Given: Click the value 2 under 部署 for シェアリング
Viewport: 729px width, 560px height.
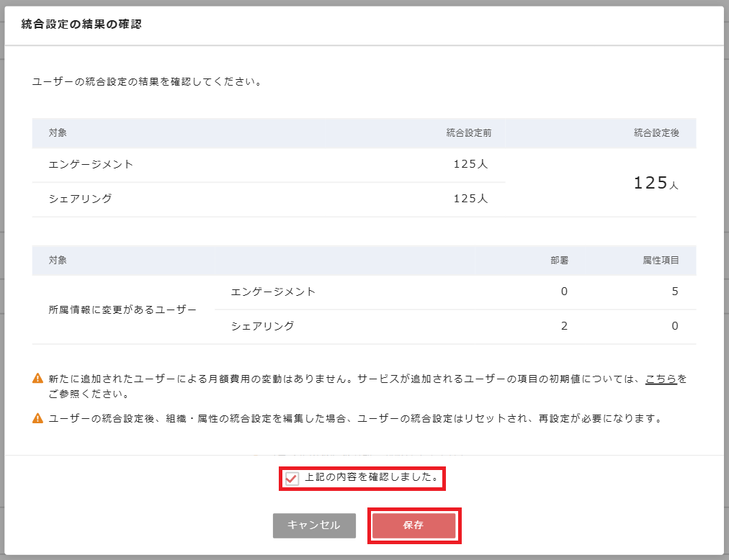Looking at the screenshot, I should [x=563, y=325].
